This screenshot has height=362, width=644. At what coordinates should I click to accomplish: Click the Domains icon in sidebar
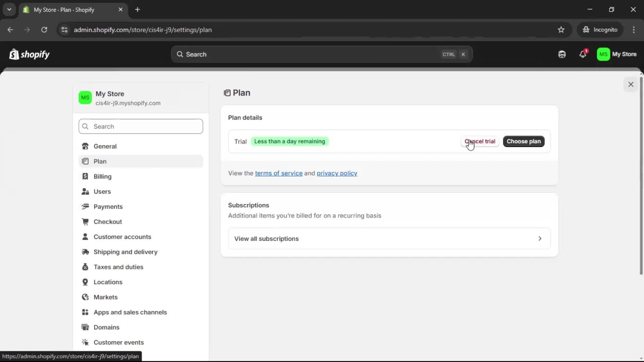tap(85, 327)
